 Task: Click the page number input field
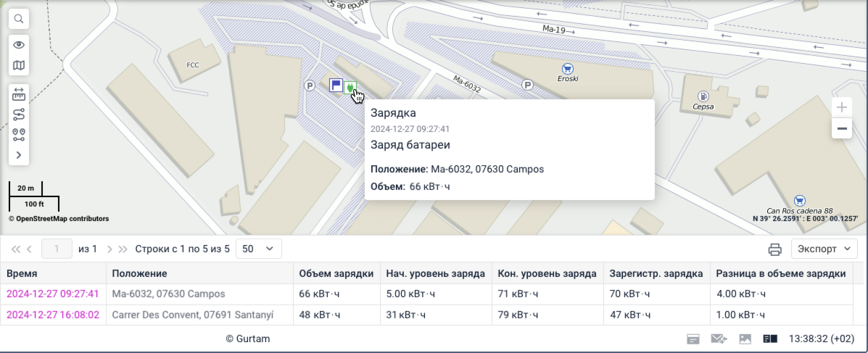pyautogui.click(x=57, y=249)
